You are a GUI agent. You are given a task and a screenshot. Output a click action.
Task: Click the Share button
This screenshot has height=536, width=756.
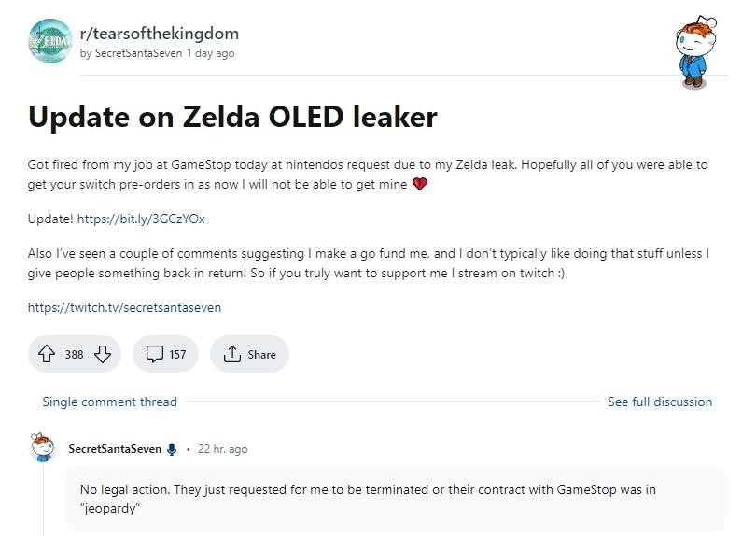(x=249, y=354)
